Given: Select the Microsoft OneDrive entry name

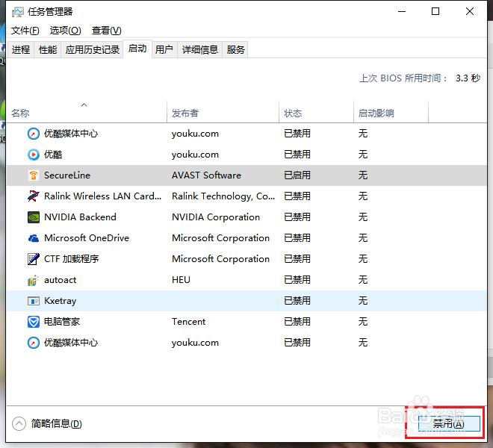Looking at the screenshot, I should tap(87, 238).
